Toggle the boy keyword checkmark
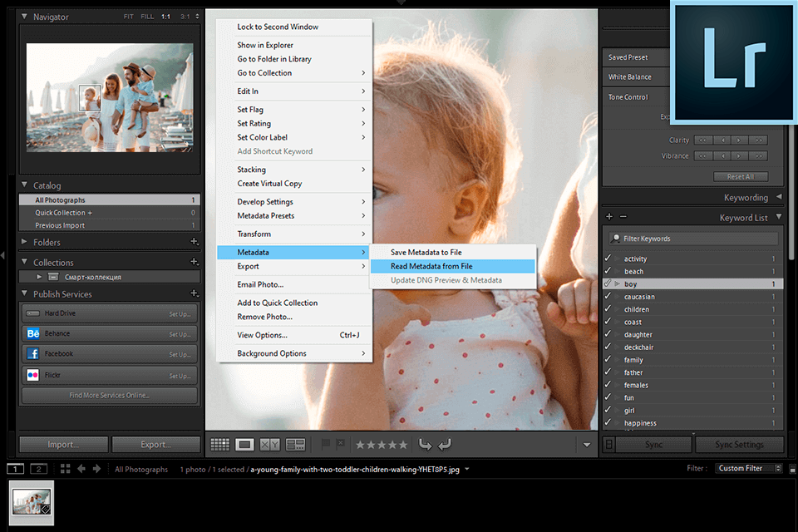The height and width of the screenshot is (532, 798). pyautogui.click(x=608, y=283)
